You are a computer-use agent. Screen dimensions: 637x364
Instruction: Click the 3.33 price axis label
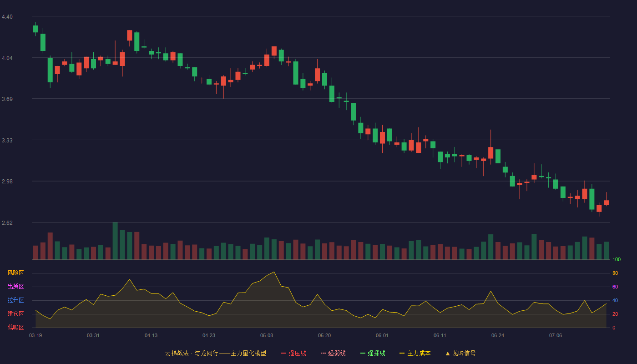7,141
